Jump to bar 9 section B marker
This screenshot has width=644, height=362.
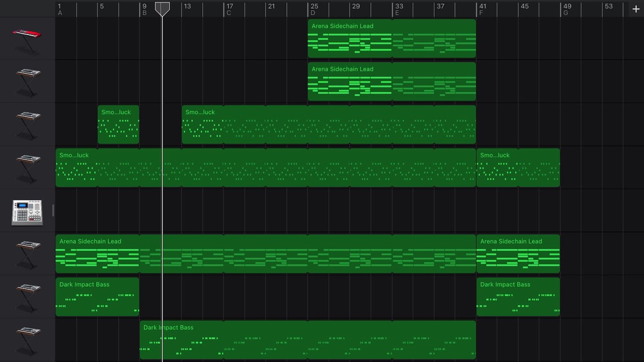tap(144, 10)
